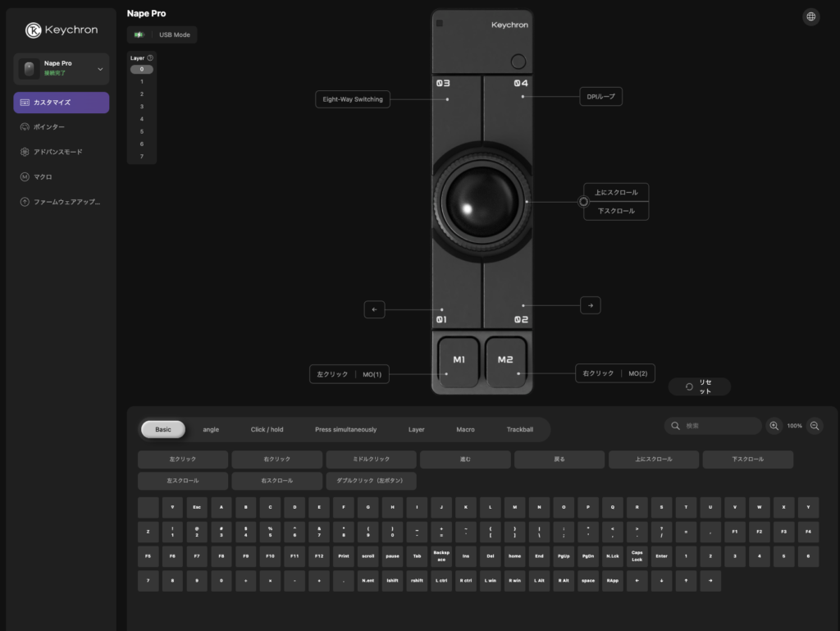Open the Eight-Way Switching assignment

(x=353, y=99)
